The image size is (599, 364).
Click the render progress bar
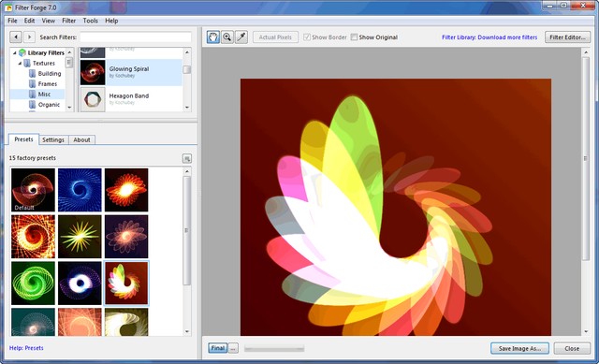(x=274, y=348)
